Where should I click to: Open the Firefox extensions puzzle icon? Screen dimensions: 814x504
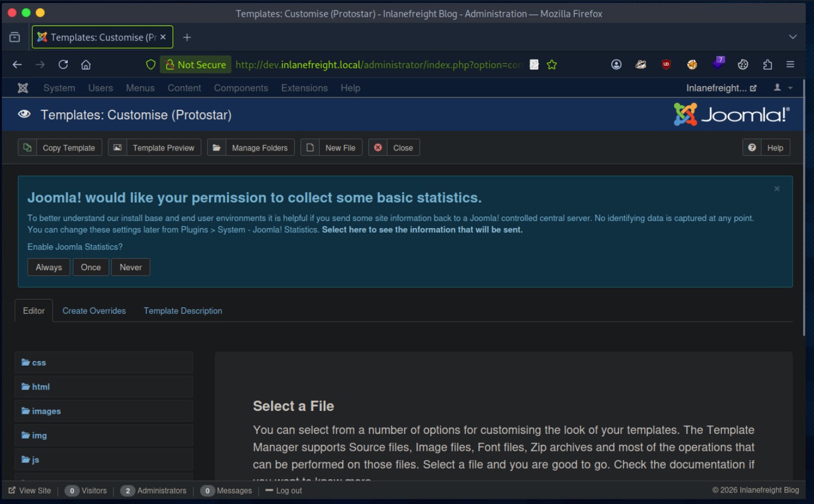click(x=768, y=65)
